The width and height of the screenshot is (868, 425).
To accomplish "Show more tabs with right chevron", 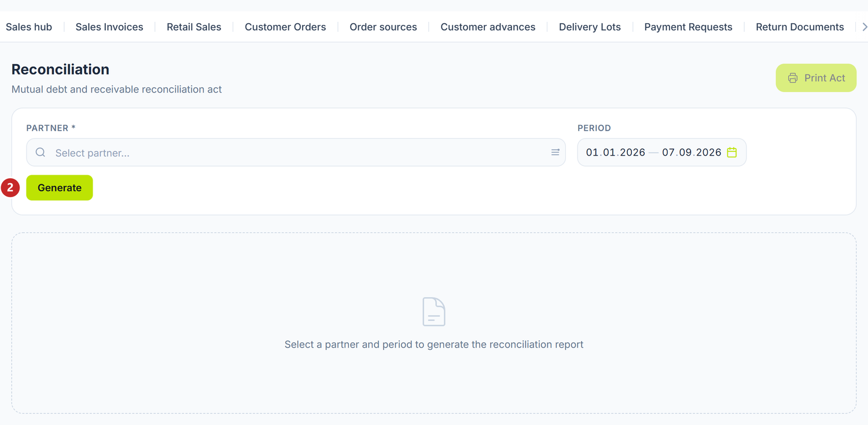I will click(864, 27).
